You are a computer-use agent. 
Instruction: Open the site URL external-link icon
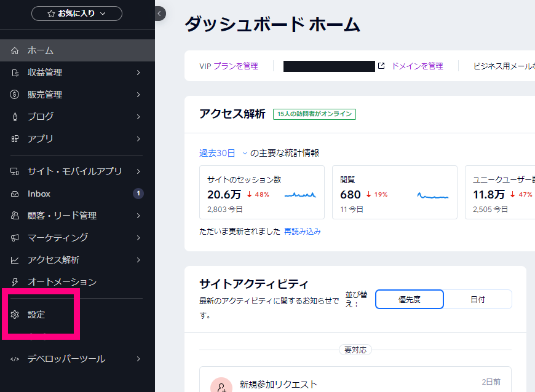point(381,66)
